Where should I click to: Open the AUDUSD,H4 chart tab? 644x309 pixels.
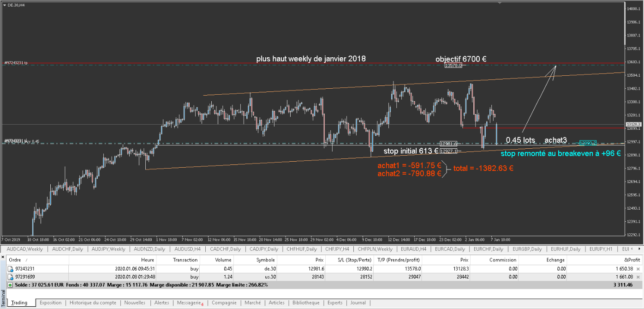tap(188, 249)
